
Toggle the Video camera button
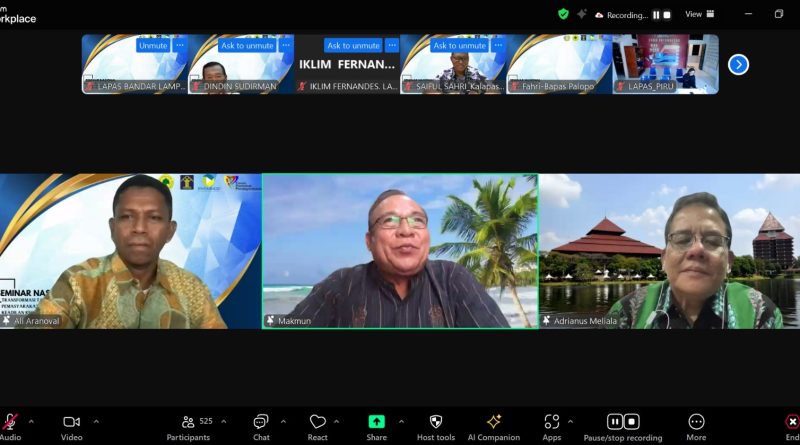(71, 422)
